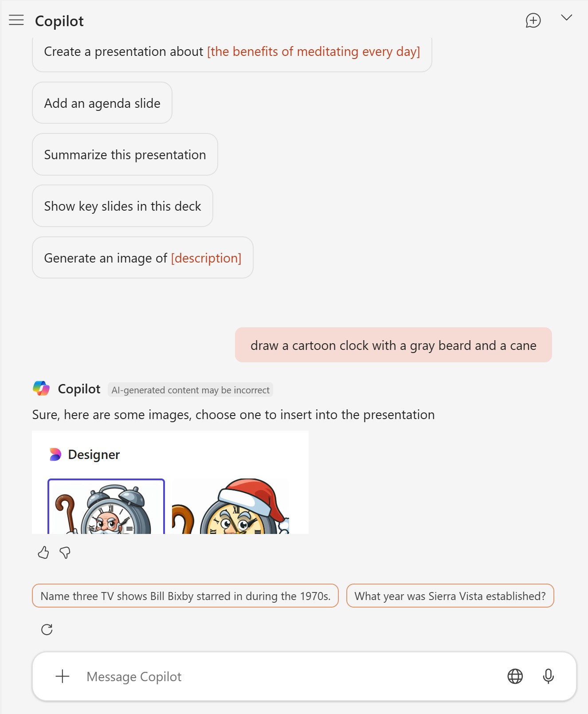Expand the chevron dropdown in the header
Screen dimensions: 588x714
pyautogui.click(x=566, y=18)
